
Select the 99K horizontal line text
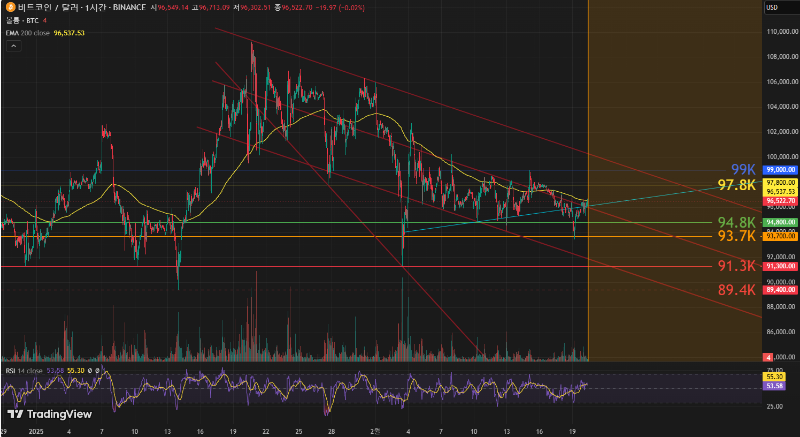742,169
